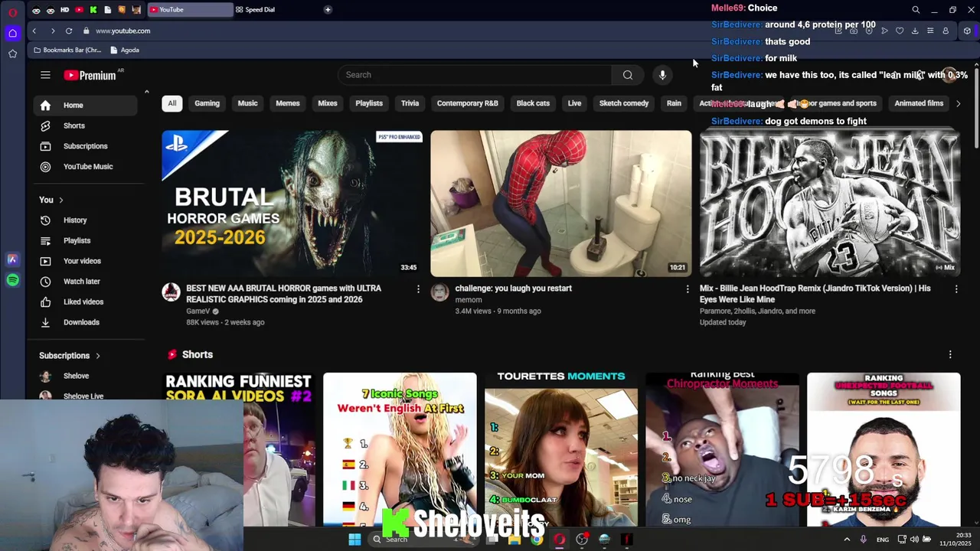980x551 pixels.
Task: Open the 7 Iconic Songs short
Action: 400,449
